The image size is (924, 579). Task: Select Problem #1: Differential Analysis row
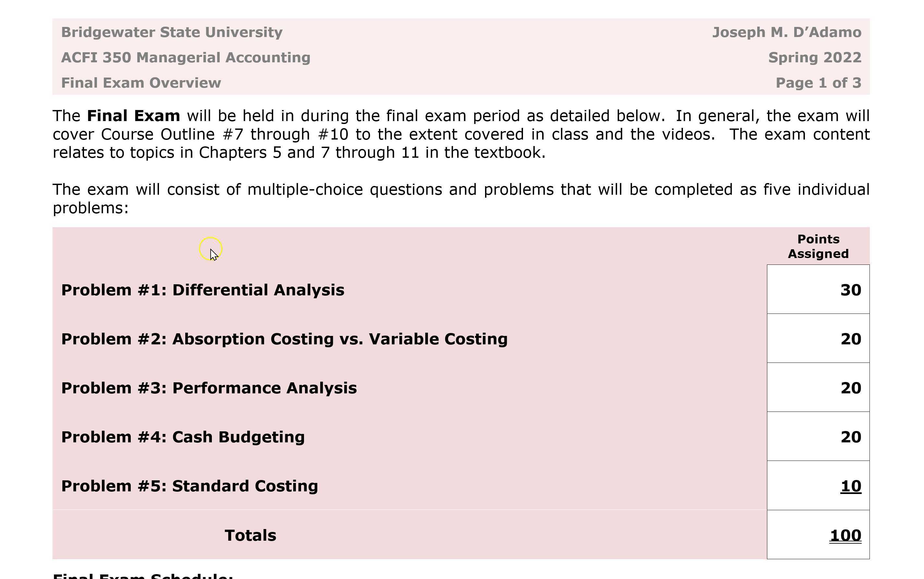click(x=202, y=290)
